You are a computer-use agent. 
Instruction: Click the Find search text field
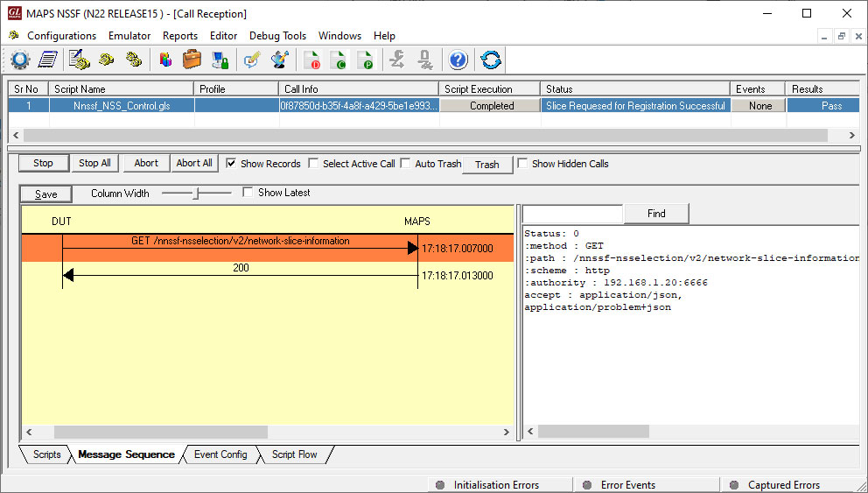click(x=573, y=214)
